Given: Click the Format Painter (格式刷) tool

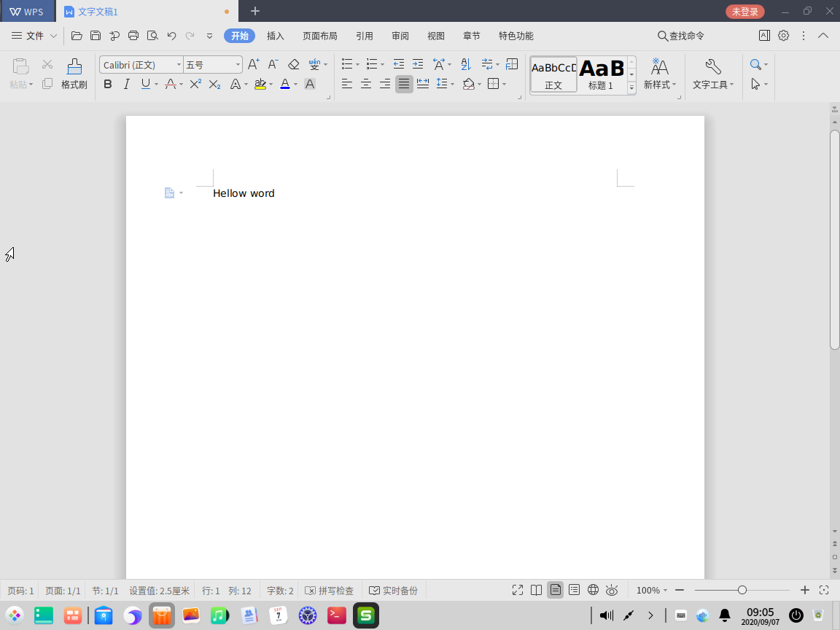Looking at the screenshot, I should coord(74,74).
